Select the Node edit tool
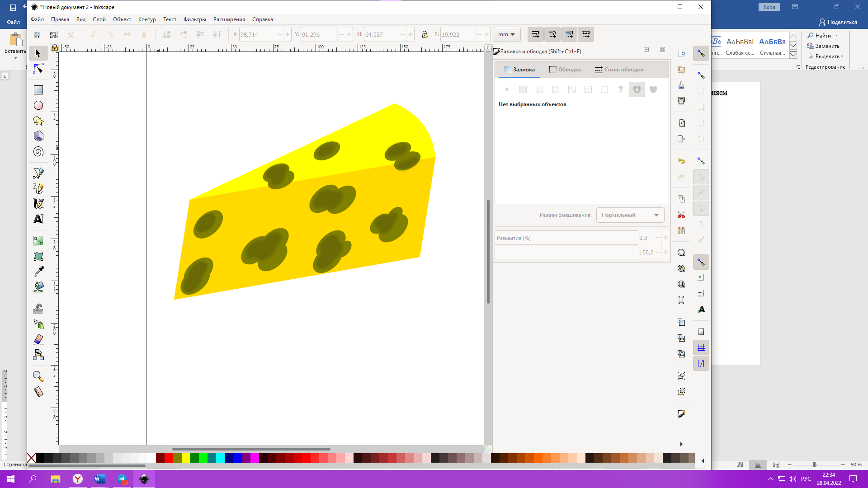 pyautogui.click(x=38, y=69)
